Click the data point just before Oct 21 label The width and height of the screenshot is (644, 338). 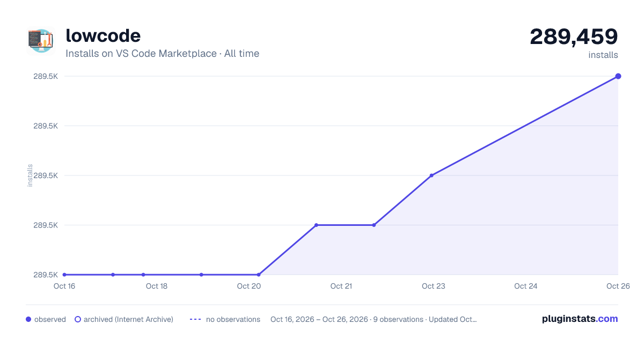click(316, 225)
